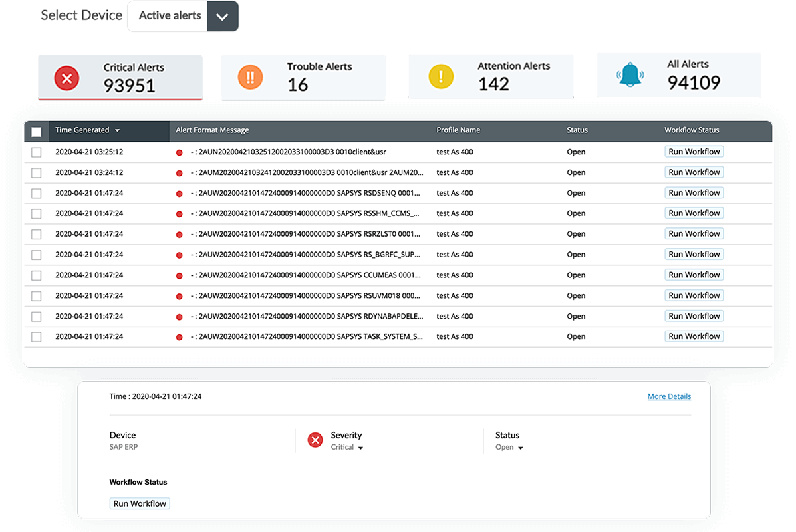This screenshot has height=532, width=796.
Task: Check the RSSHM_CCMS alert row checkbox
Action: tap(36, 213)
